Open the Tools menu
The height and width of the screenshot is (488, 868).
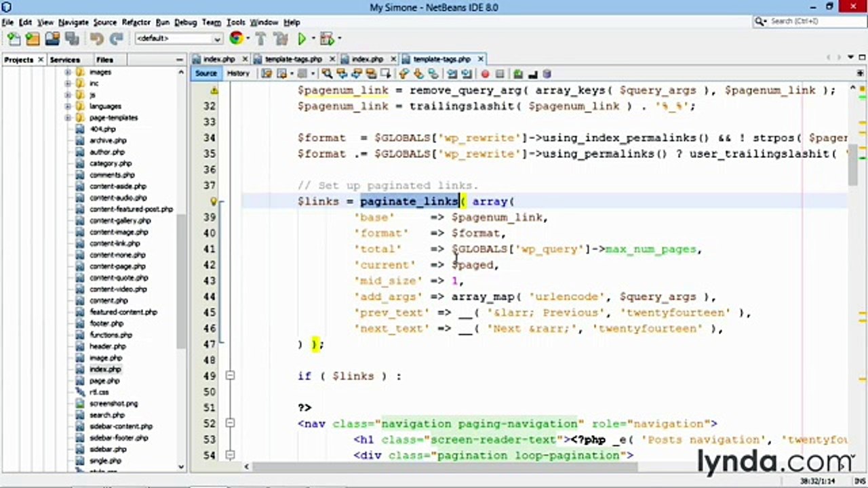point(235,22)
